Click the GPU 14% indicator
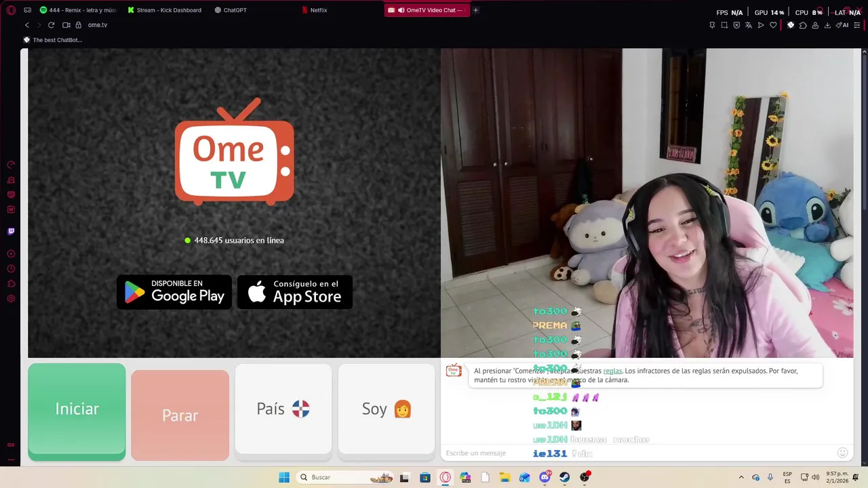The height and width of the screenshot is (488, 868). [x=770, y=12]
